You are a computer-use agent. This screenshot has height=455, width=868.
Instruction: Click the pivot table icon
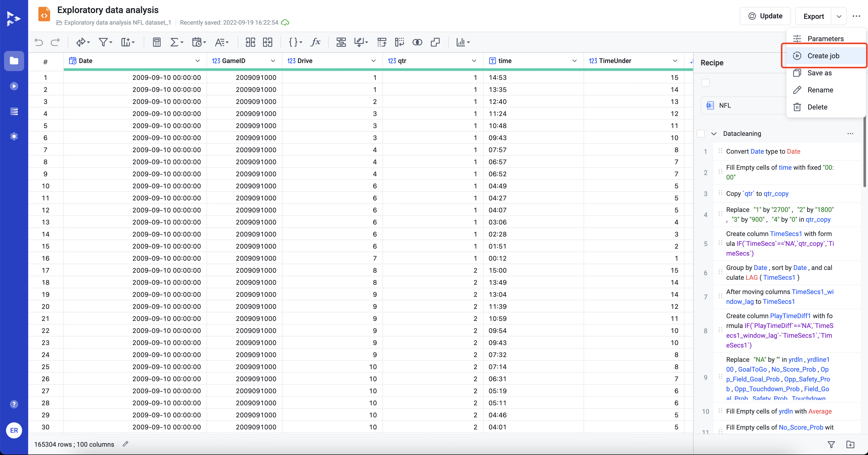[x=382, y=42]
